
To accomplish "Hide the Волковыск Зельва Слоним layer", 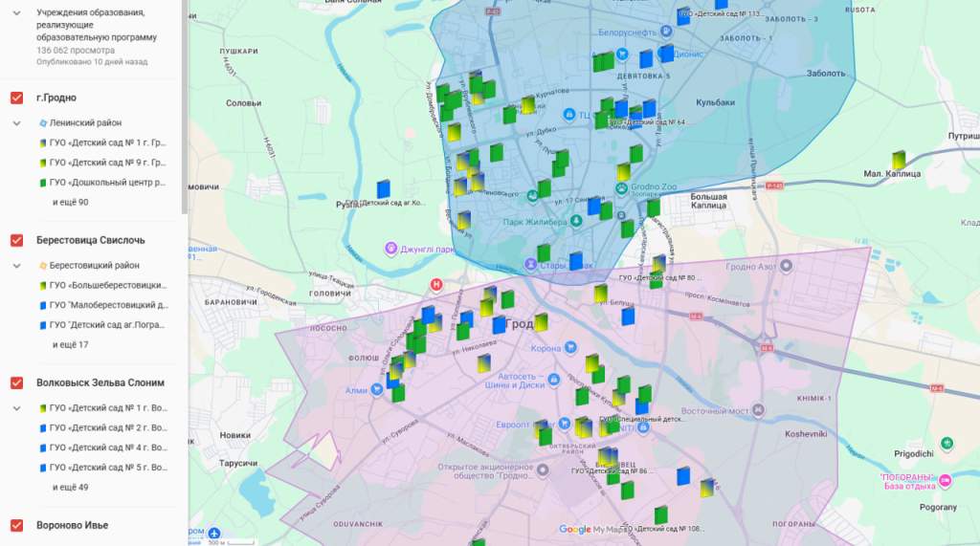I will pos(17,382).
